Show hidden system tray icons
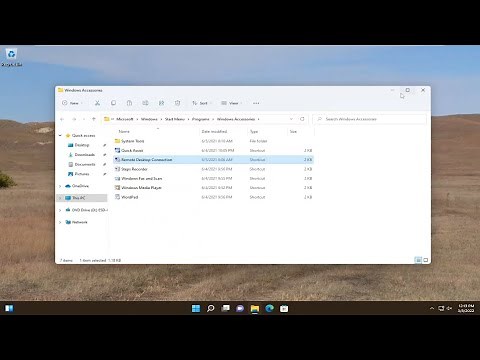 point(432,308)
